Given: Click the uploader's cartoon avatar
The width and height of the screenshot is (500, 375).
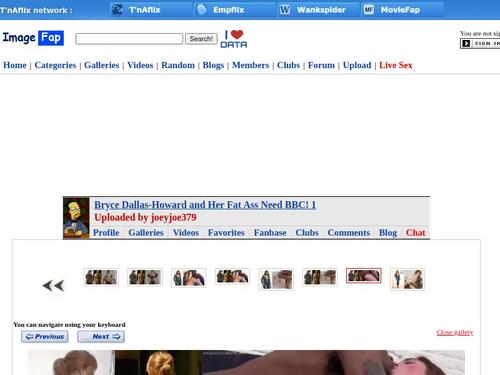Looking at the screenshot, I should (76, 218).
